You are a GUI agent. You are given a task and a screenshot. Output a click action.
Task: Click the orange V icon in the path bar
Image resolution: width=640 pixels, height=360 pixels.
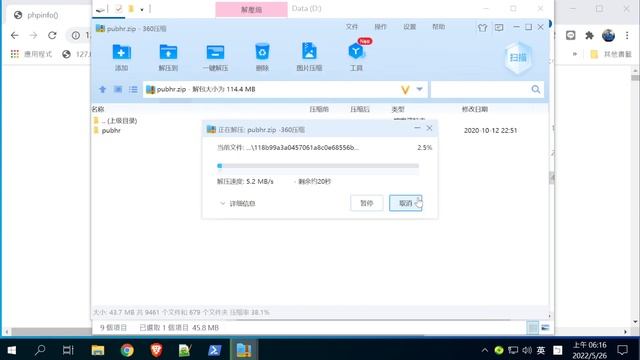point(405,90)
